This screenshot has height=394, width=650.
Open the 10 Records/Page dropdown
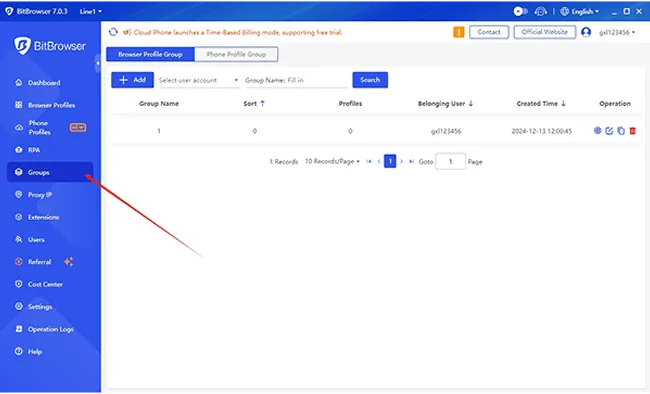(x=332, y=161)
